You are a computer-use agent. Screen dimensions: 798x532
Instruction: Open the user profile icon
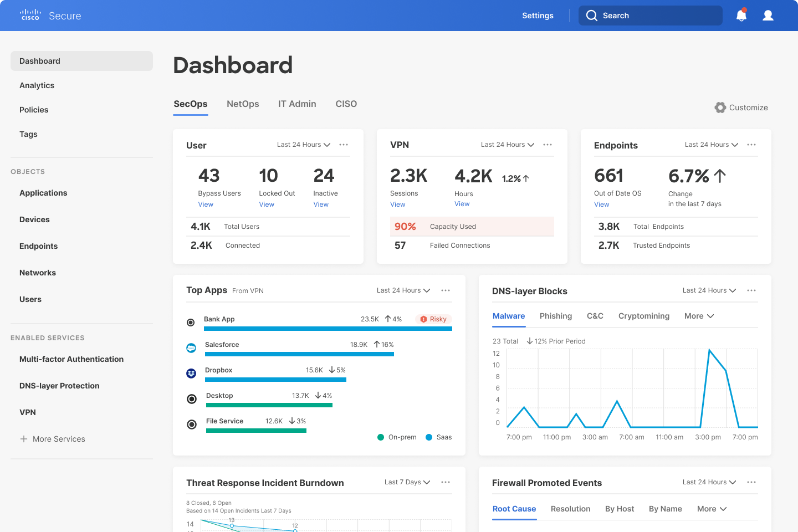pos(768,16)
